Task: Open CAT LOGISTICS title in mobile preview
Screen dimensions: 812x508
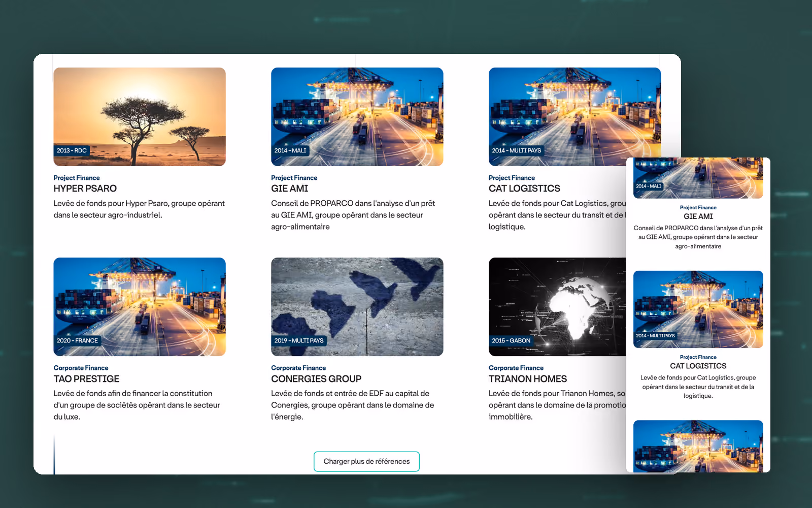Action: click(698, 366)
